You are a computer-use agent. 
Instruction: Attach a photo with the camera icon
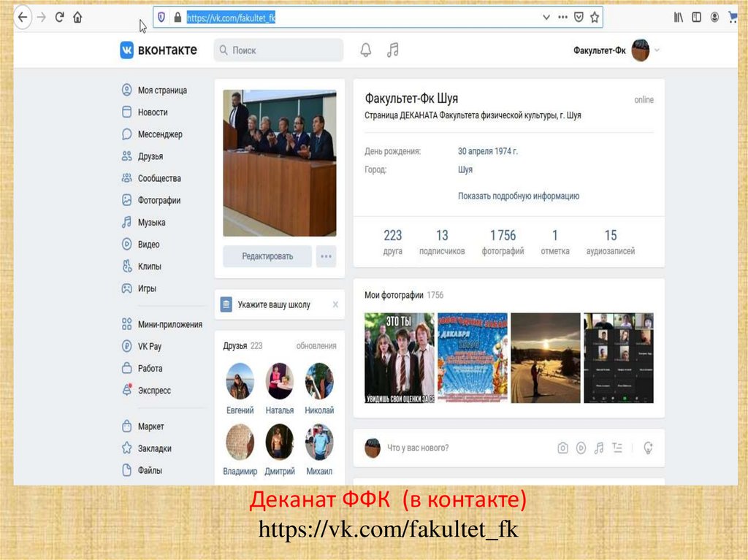563,448
